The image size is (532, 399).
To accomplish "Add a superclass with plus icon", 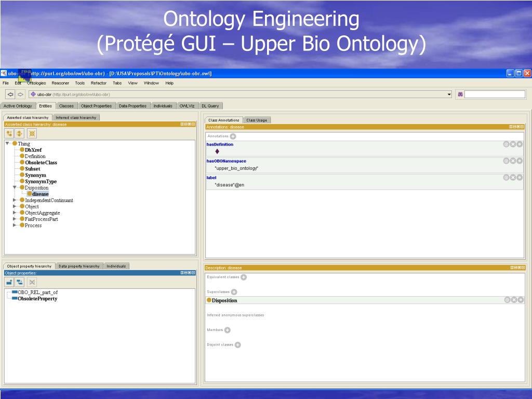I will (234, 292).
